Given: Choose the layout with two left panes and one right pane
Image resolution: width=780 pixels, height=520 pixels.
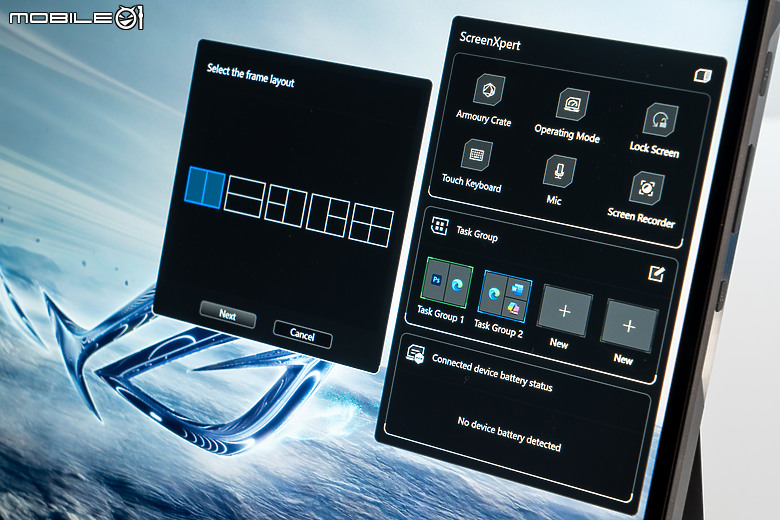Looking at the screenshot, I should pyautogui.click(x=285, y=206).
